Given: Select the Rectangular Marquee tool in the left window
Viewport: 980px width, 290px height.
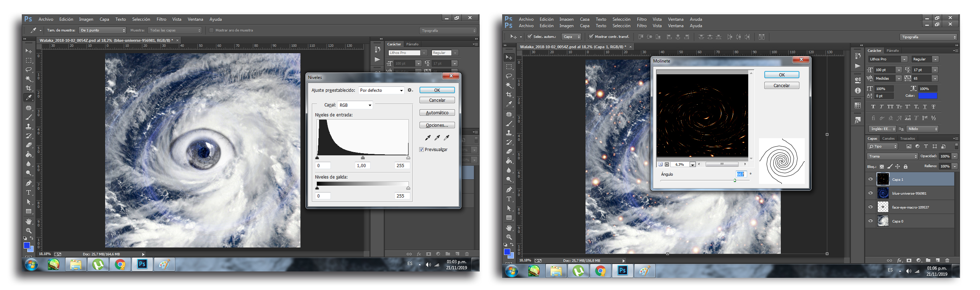Looking at the screenshot, I should pyautogui.click(x=29, y=60).
